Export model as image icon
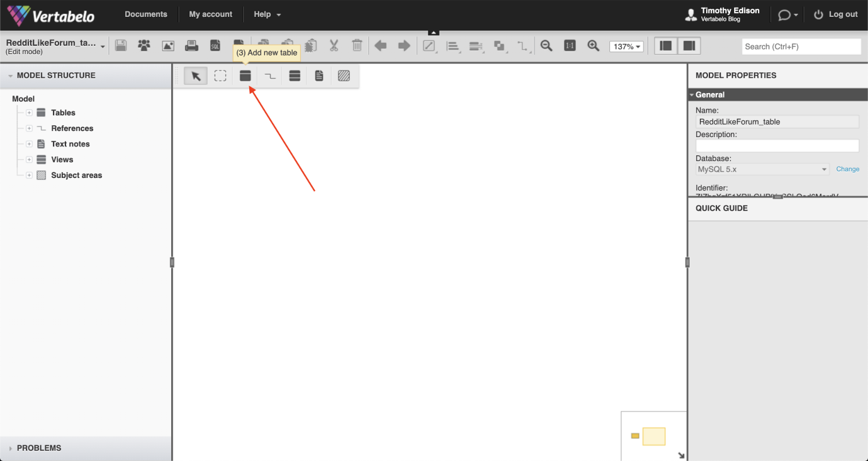Screen dimensions: 868x461 tap(168, 46)
